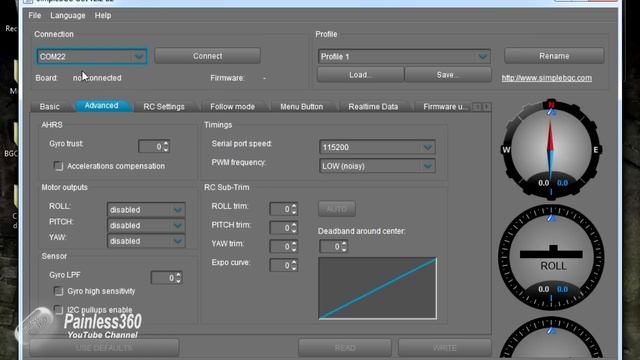
Task: Click the YAW trim spinner arrows
Action: [x=294, y=247]
